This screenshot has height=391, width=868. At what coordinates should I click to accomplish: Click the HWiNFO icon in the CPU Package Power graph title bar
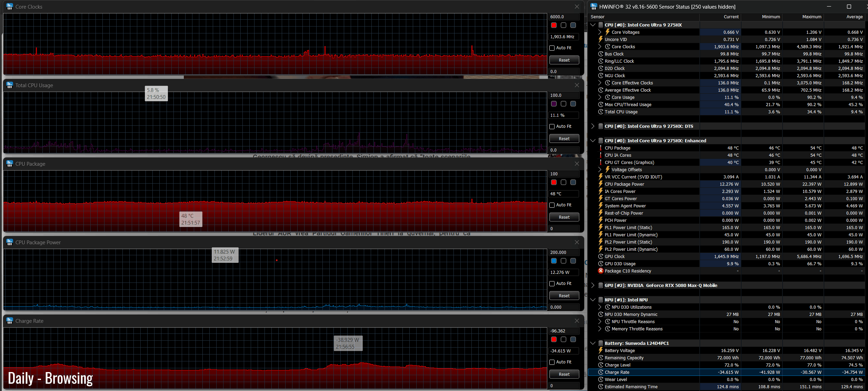(x=9, y=242)
